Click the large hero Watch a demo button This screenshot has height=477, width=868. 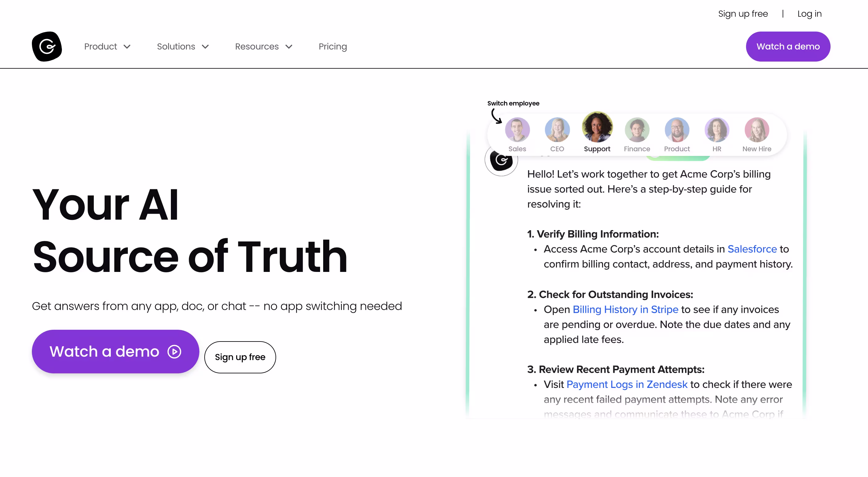point(115,351)
